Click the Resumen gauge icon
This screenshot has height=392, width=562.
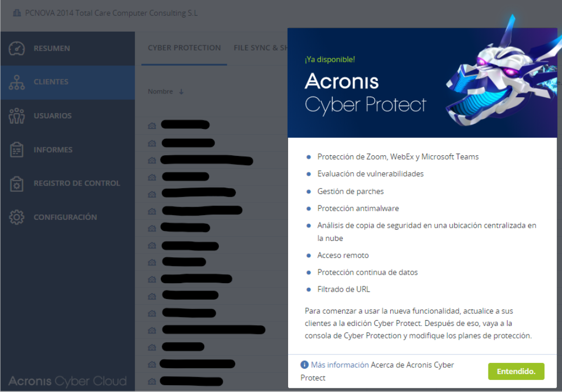[17, 48]
